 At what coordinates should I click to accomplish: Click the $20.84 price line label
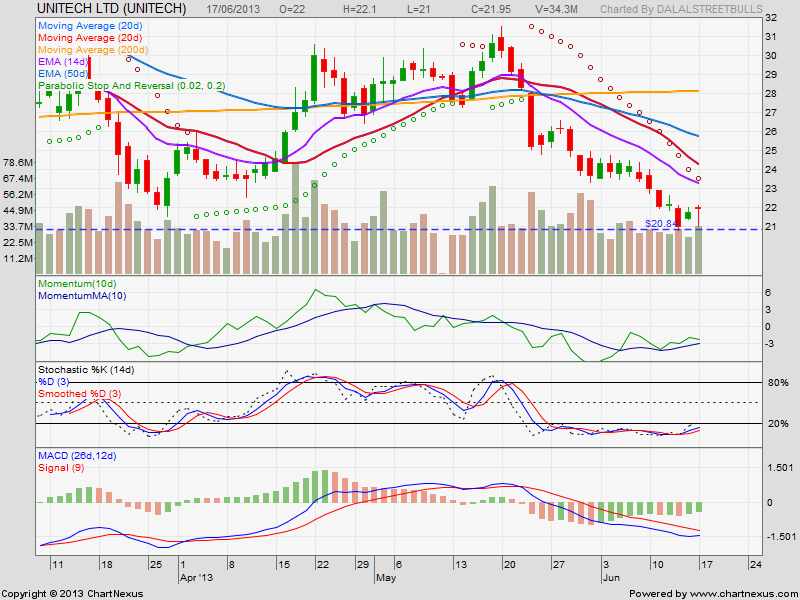point(662,223)
